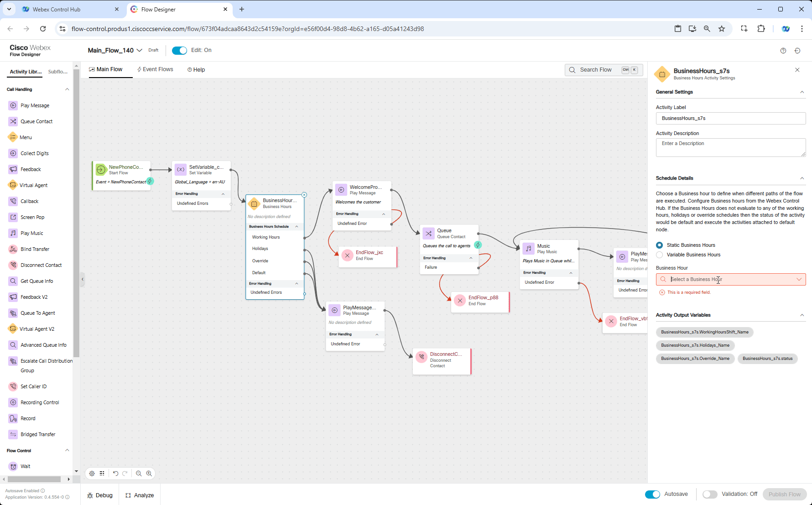Click the Get Queue Info activity icon
The height and width of the screenshot is (505, 812).
click(x=13, y=281)
